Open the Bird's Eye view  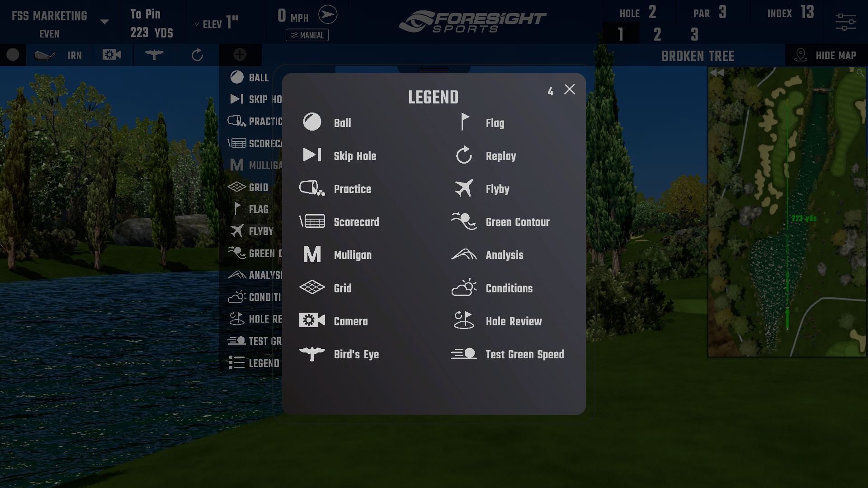point(154,55)
